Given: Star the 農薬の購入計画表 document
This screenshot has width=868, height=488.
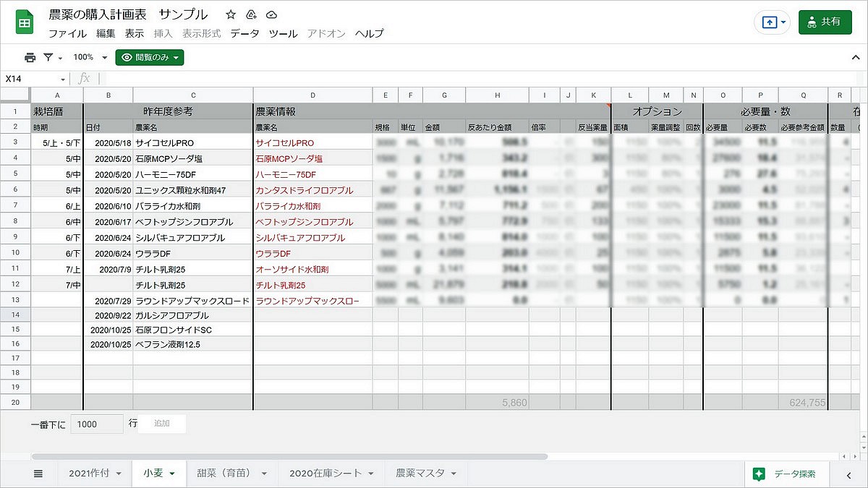Looking at the screenshot, I should (x=231, y=14).
